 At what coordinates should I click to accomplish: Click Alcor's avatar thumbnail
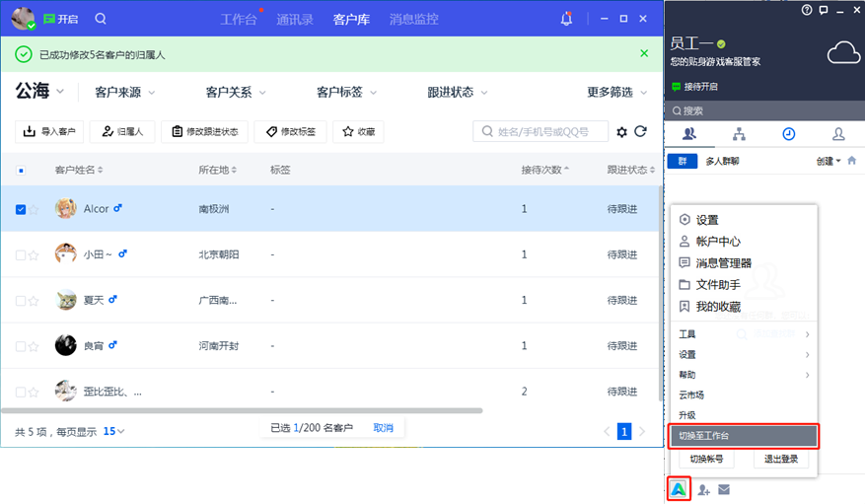tap(66, 208)
